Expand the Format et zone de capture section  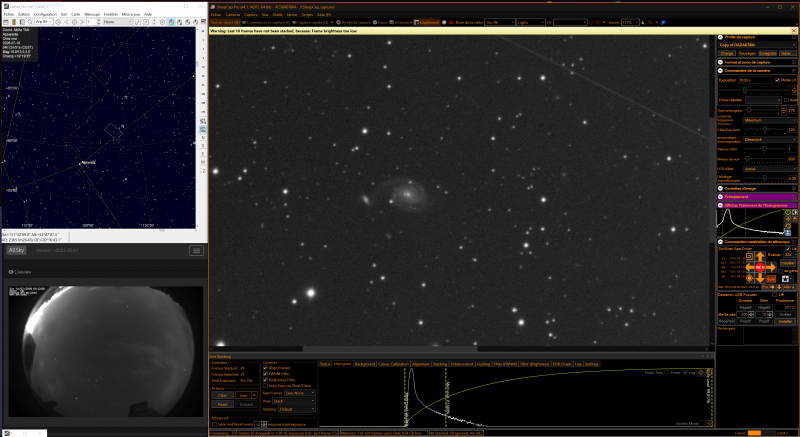[720, 62]
